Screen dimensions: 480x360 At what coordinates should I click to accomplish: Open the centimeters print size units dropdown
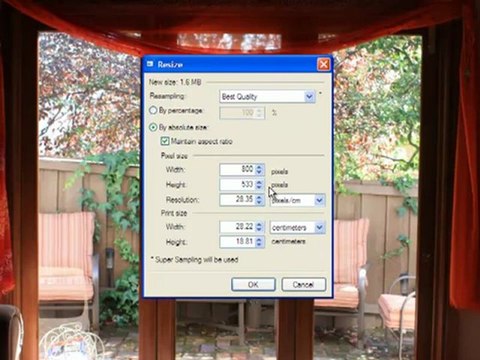tap(297, 228)
